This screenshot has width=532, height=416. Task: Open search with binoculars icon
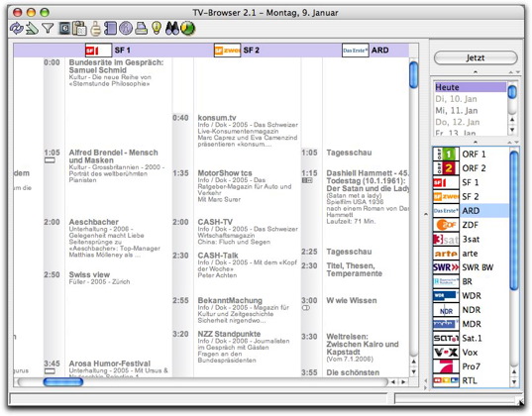[x=172, y=29]
